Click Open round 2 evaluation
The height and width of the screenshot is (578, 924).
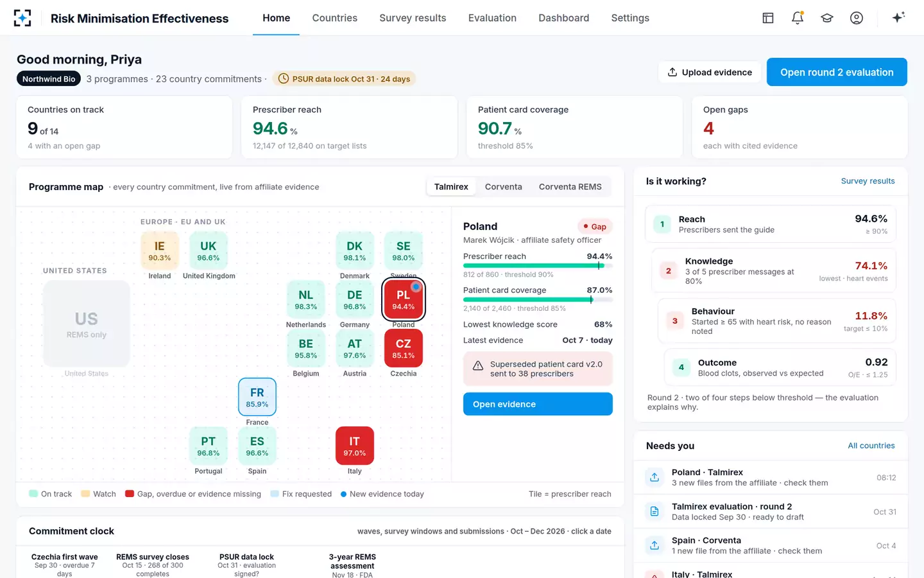[x=837, y=72]
